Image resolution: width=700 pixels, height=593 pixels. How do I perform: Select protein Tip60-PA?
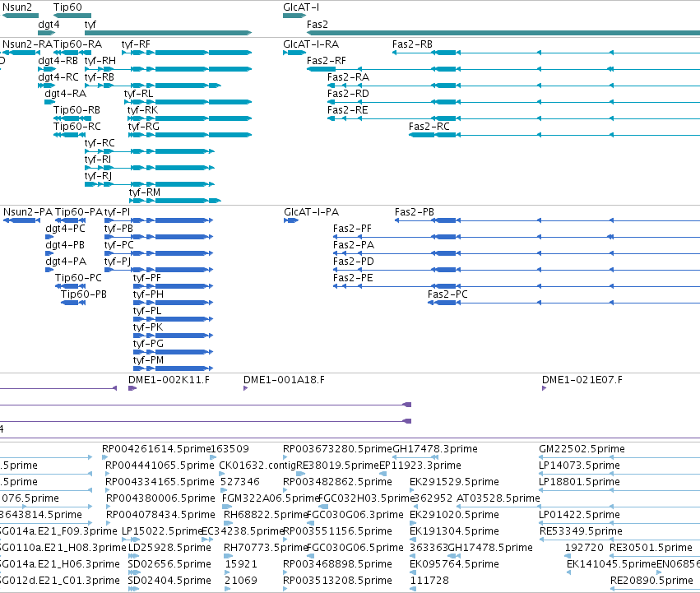[x=79, y=212]
